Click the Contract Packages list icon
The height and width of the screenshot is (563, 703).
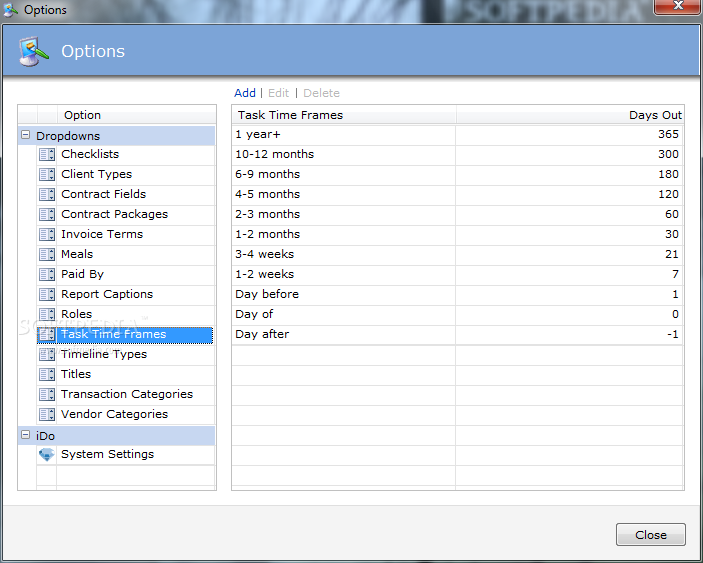47,214
